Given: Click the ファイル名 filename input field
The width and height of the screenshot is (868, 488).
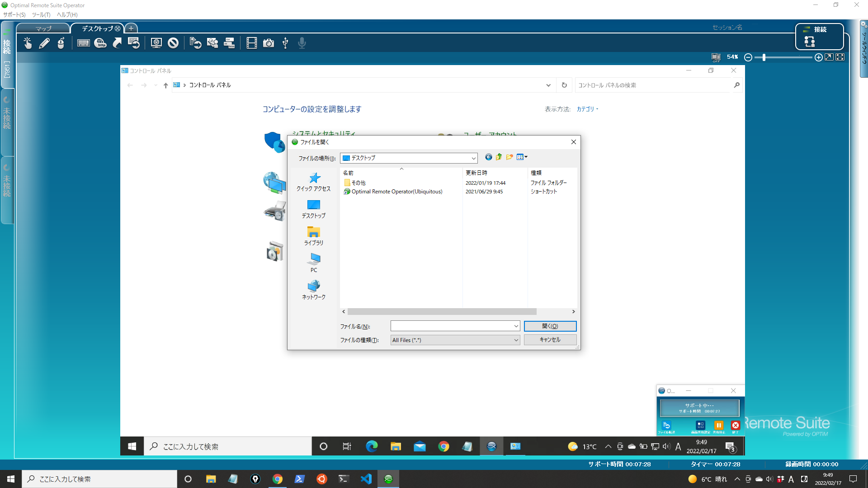Looking at the screenshot, I should 452,326.
